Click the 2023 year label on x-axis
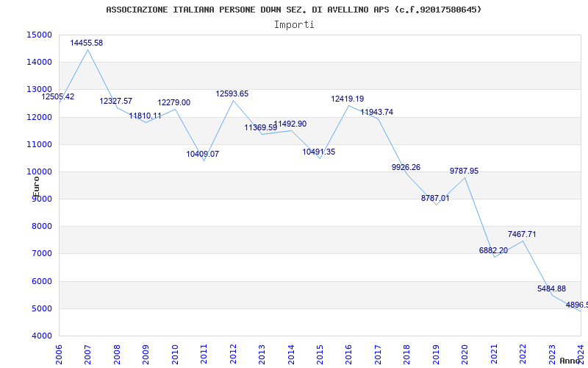 552,355
